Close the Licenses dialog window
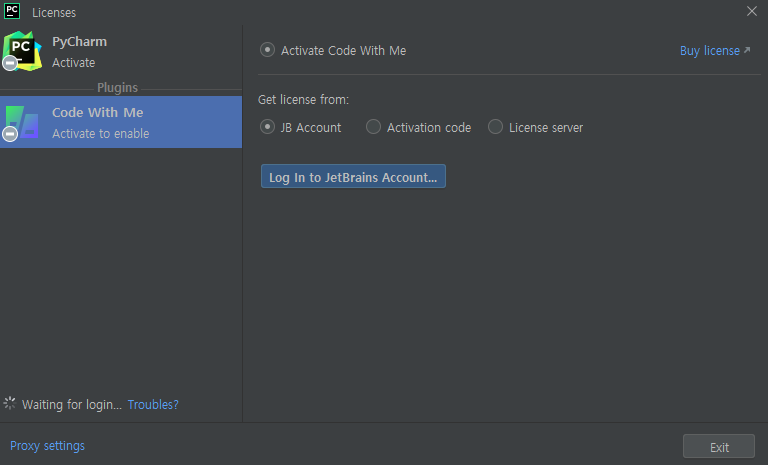This screenshot has height=465, width=768. coord(752,11)
